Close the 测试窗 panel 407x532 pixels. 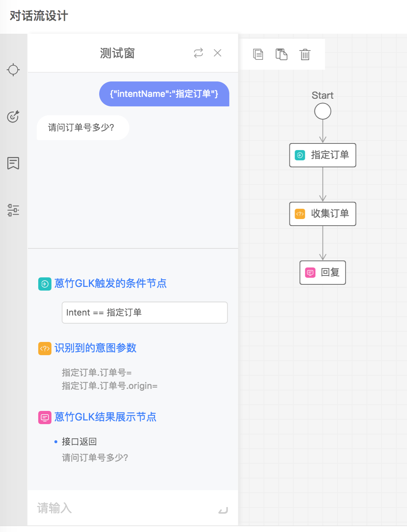(x=217, y=53)
